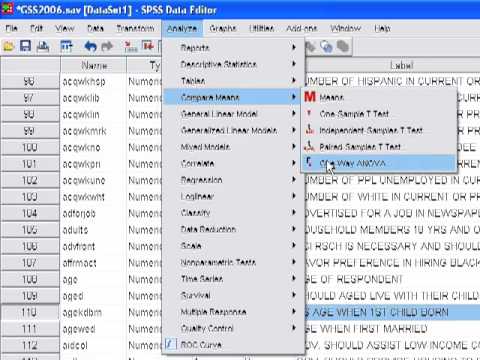The width and height of the screenshot is (480, 360).
Task: Click the Undo arrow icon
Action: click(x=90, y=46)
